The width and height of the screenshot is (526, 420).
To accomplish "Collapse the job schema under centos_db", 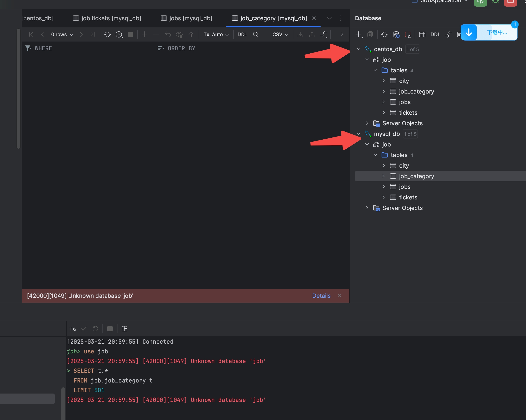I will coord(367,60).
